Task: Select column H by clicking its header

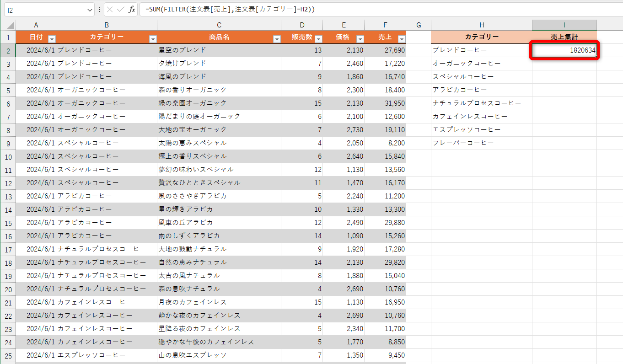Action: pos(482,24)
